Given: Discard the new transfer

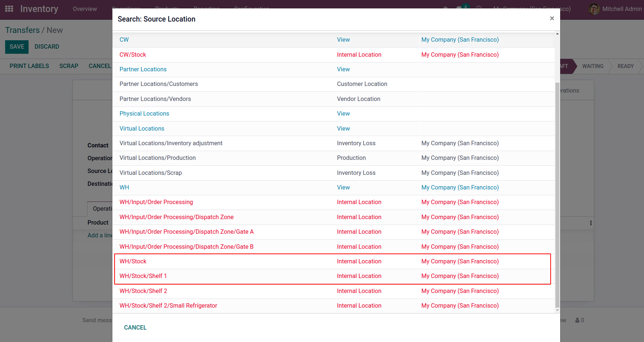Looking at the screenshot, I should tap(47, 47).
